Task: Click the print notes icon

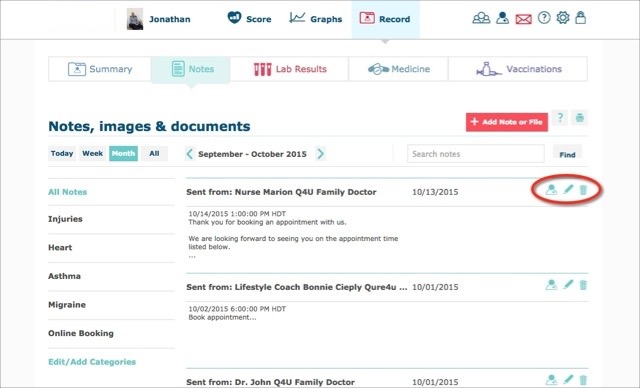Action: 580,118
